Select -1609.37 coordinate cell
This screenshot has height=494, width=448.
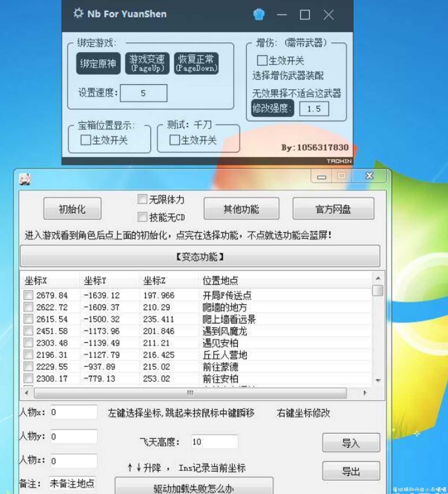[102, 307]
